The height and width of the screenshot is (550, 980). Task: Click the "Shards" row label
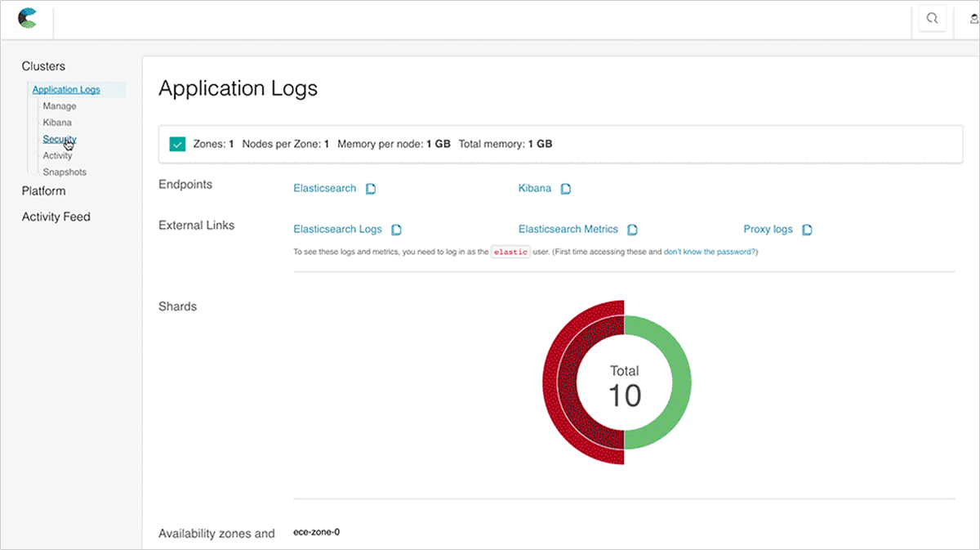tap(177, 306)
